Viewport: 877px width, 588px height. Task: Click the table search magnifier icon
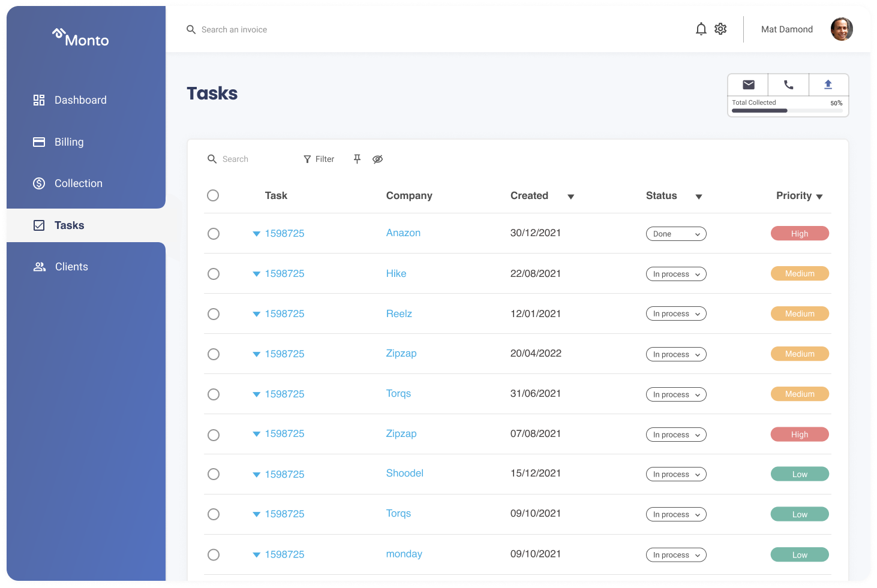(212, 159)
